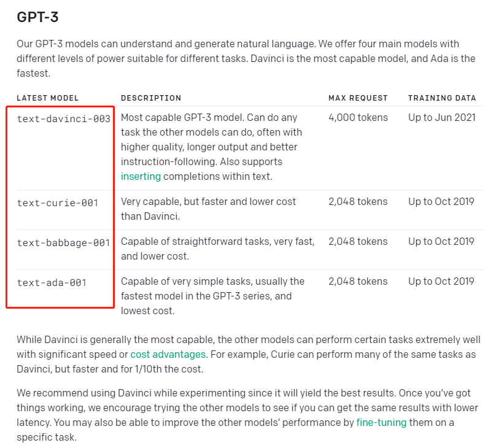
Task: Click the GPT-3 section heading
Action: pos(38,17)
